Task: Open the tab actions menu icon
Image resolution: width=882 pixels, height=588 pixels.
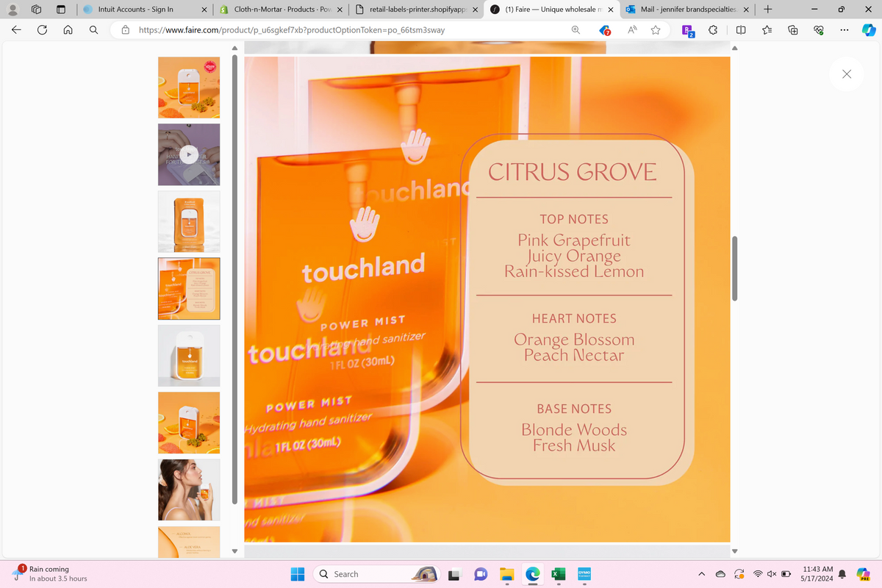Action: 61,10
